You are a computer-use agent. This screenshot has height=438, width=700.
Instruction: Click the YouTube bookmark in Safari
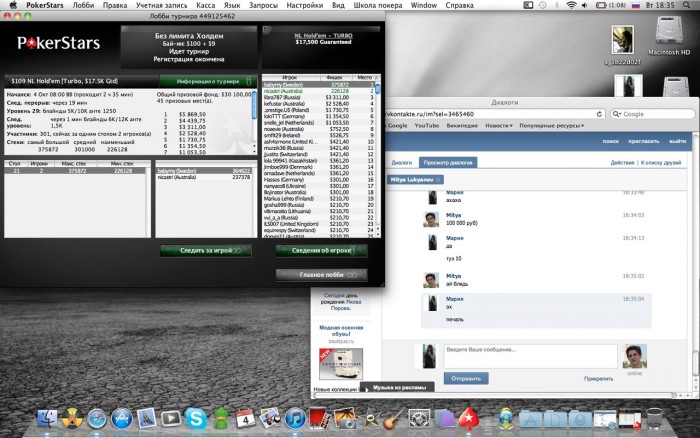click(427, 126)
